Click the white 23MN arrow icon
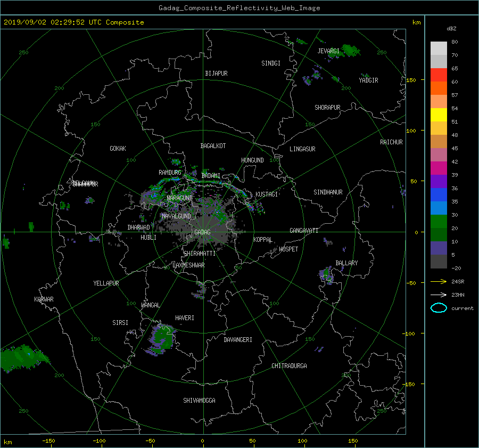 439,295
